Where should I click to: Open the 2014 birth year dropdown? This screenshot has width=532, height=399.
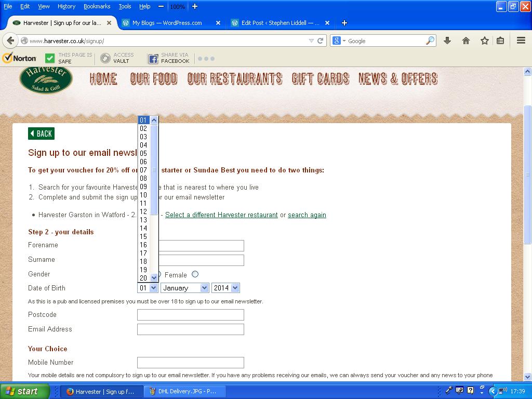point(225,288)
